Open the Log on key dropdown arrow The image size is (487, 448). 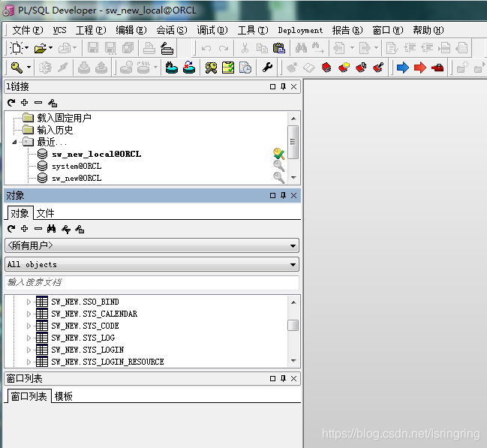click(x=29, y=67)
